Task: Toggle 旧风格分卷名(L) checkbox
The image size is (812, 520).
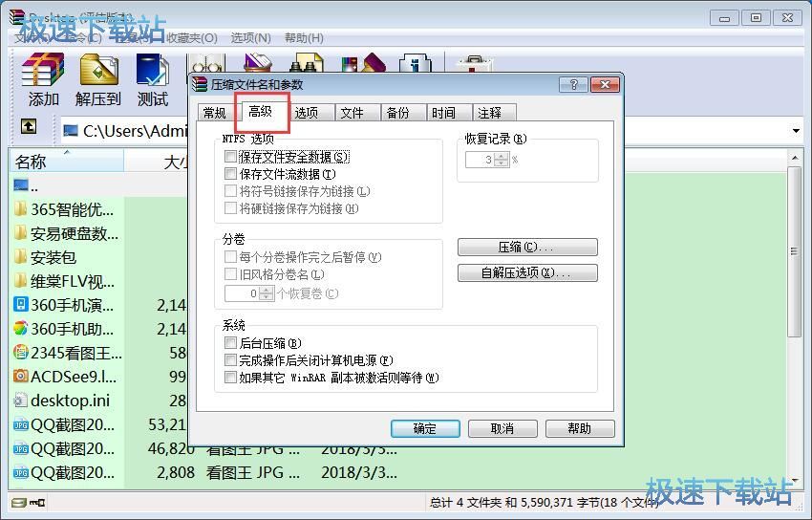Action: point(230,274)
